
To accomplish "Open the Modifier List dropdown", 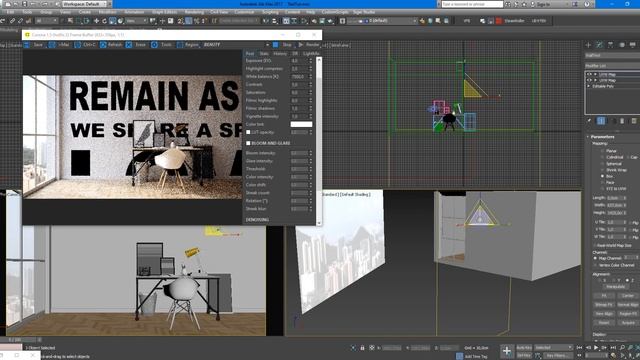I will tap(612, 66).
